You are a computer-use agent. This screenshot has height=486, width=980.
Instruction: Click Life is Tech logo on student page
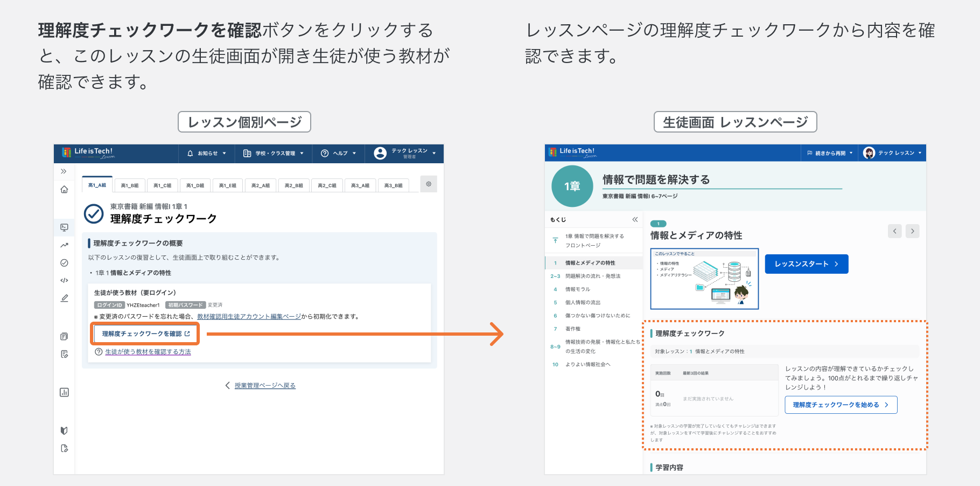(573, 153)
